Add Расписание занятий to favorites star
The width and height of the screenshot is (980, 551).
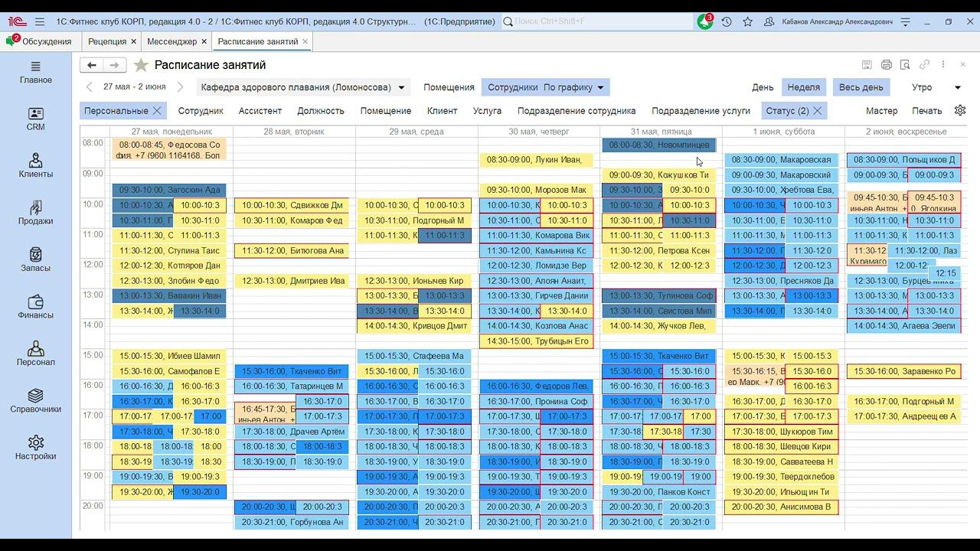141,65
